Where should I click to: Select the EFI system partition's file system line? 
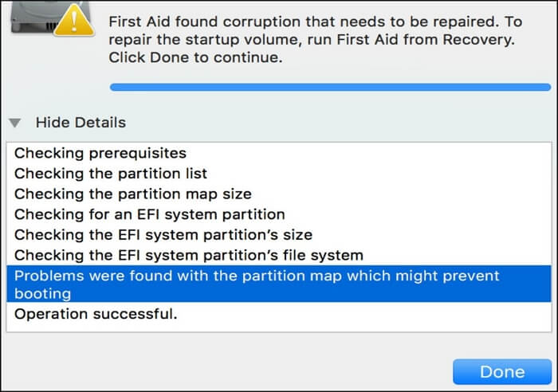188,256
